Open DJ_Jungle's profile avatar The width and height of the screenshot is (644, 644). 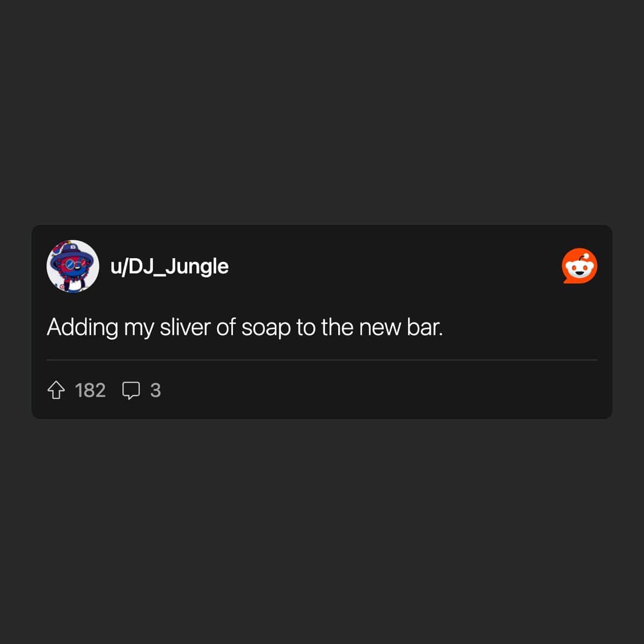[73, 266]
